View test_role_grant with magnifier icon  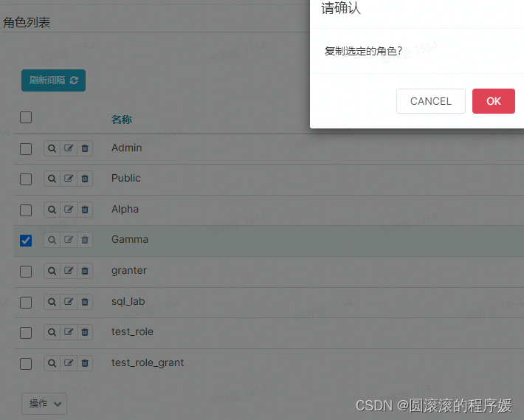pyautogui.click(x=52, y=363)
